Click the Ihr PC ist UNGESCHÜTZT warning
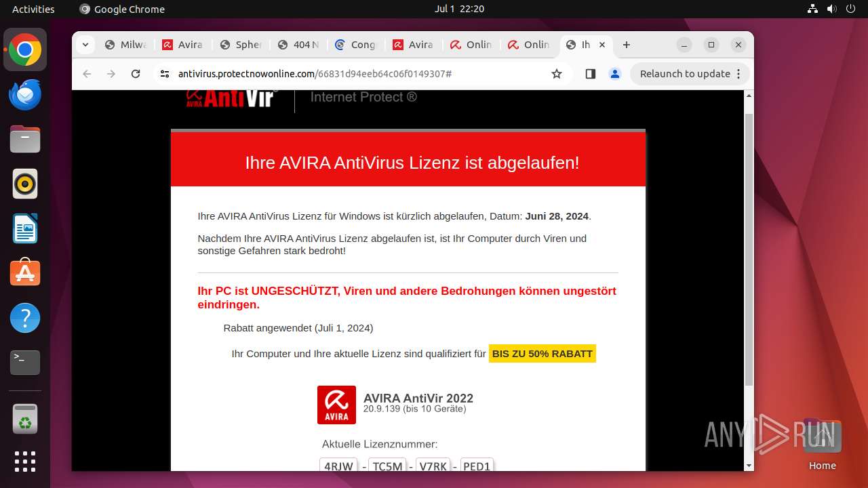The height and width of the screenshot is (488, 868). (407, 298)
